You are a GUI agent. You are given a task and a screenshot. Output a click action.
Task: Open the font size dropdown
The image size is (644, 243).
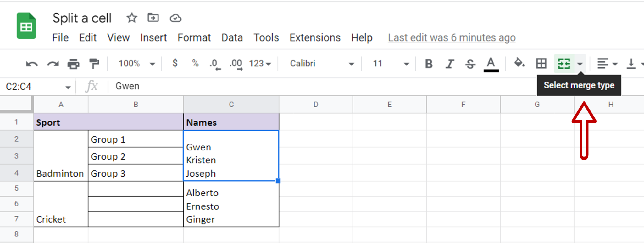pyautogui.click(x=407, y=64)
